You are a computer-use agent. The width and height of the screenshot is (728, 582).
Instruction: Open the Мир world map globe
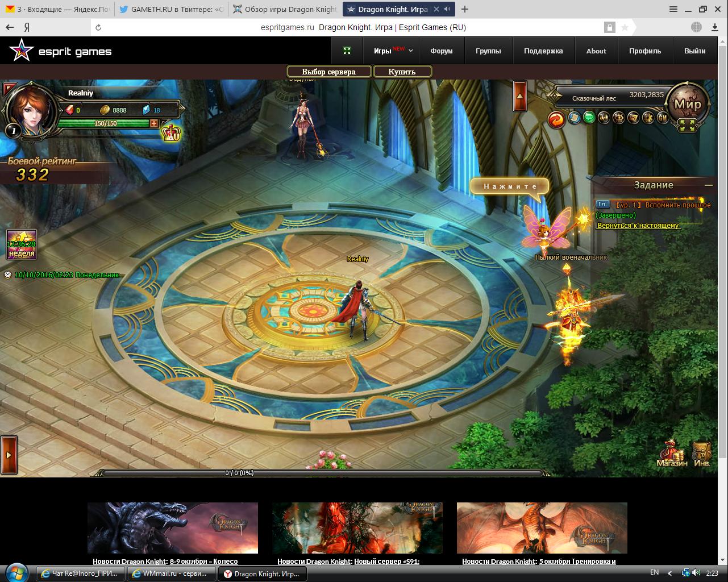(687, 104)
